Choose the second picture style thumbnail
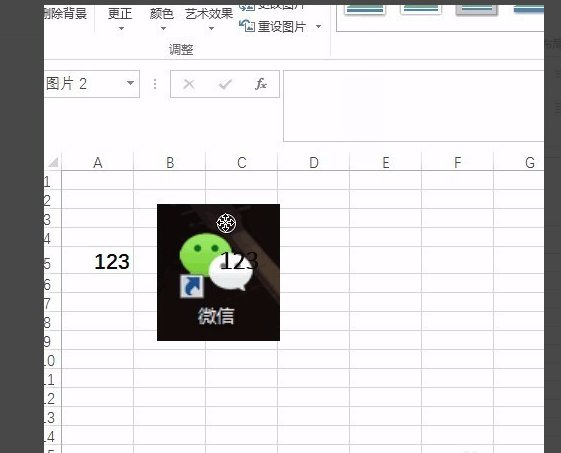 click(420, 10)
